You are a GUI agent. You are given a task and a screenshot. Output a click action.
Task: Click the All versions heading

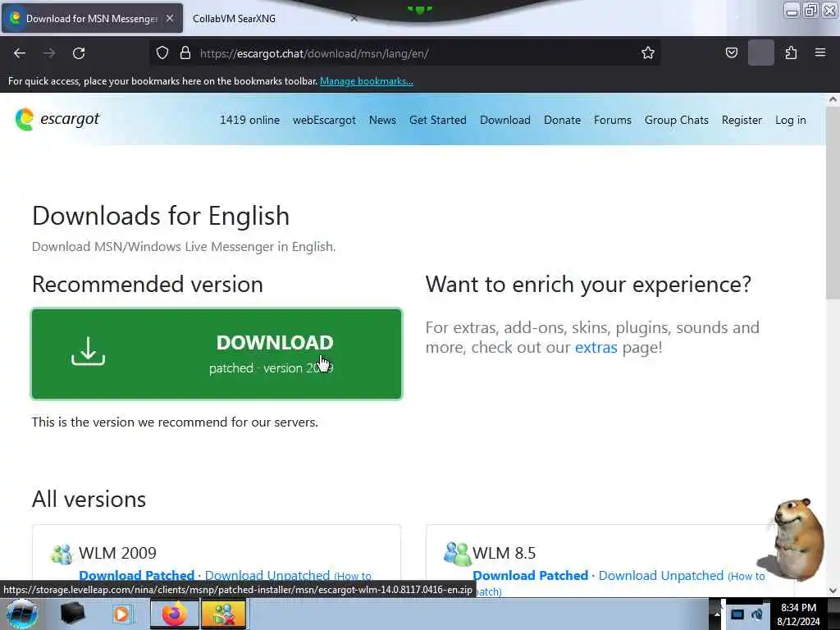[89, 499]
